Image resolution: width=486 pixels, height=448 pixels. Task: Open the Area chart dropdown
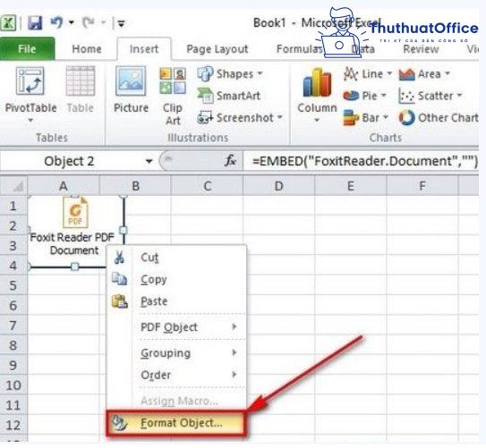click(448, 73)
